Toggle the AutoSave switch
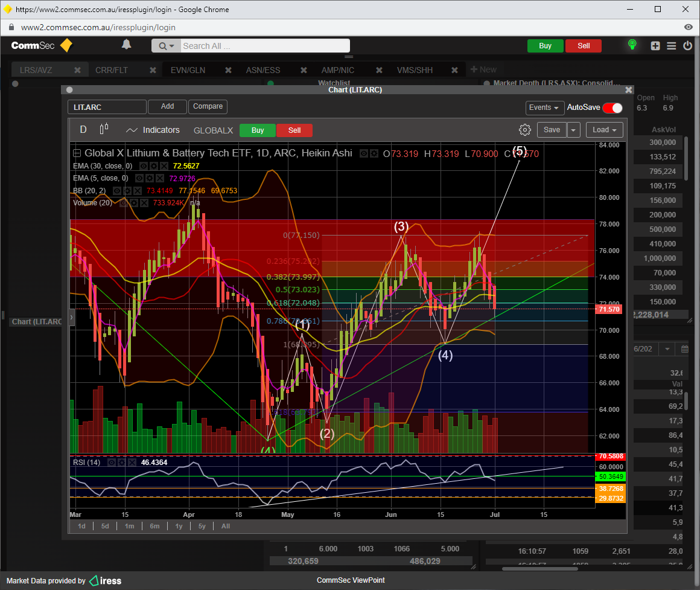The height and width of the screenshot is (590, 700). click(x=612, y=107)
